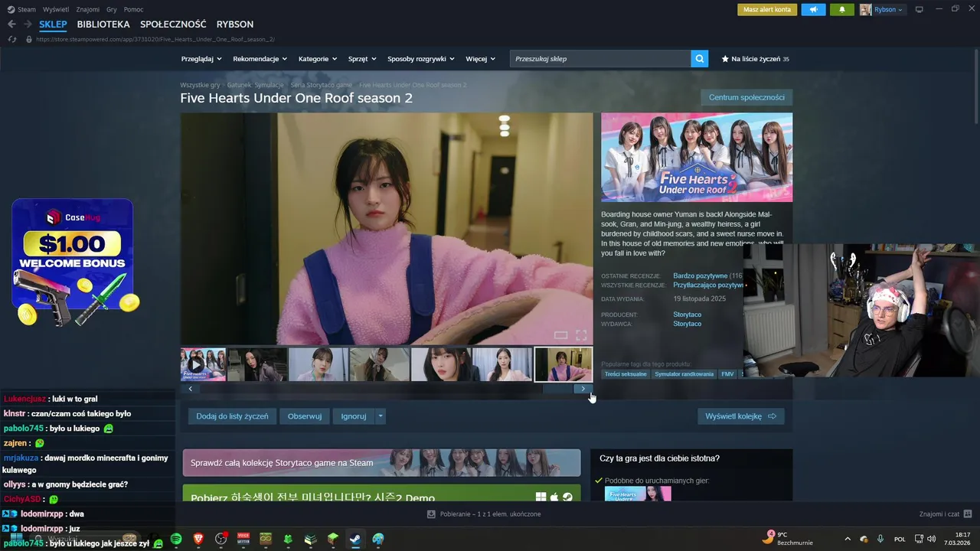
Task: Open Brave browser from the taskbar
Action: click(x=198, y=539)
